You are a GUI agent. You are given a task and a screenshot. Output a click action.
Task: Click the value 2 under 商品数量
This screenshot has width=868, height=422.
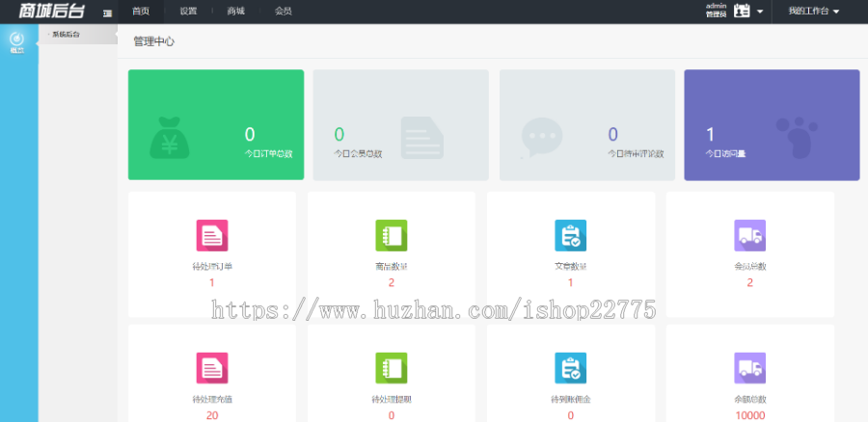pos(392,283)
